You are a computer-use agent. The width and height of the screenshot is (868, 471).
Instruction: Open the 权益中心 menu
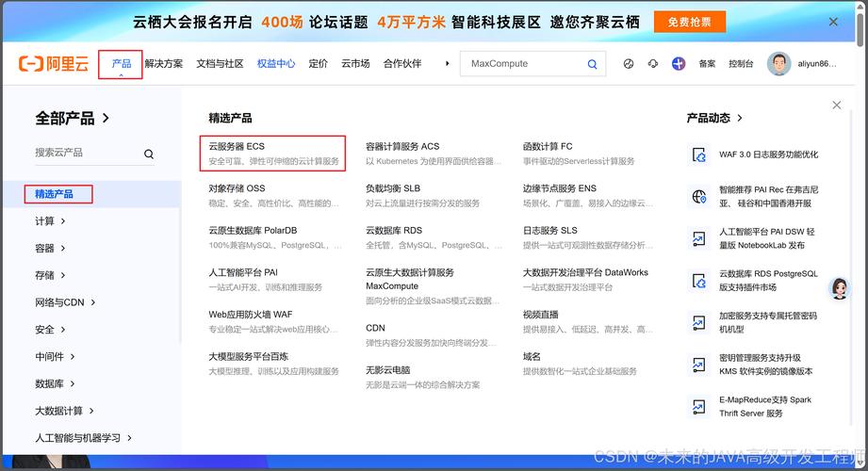point(276,64)
